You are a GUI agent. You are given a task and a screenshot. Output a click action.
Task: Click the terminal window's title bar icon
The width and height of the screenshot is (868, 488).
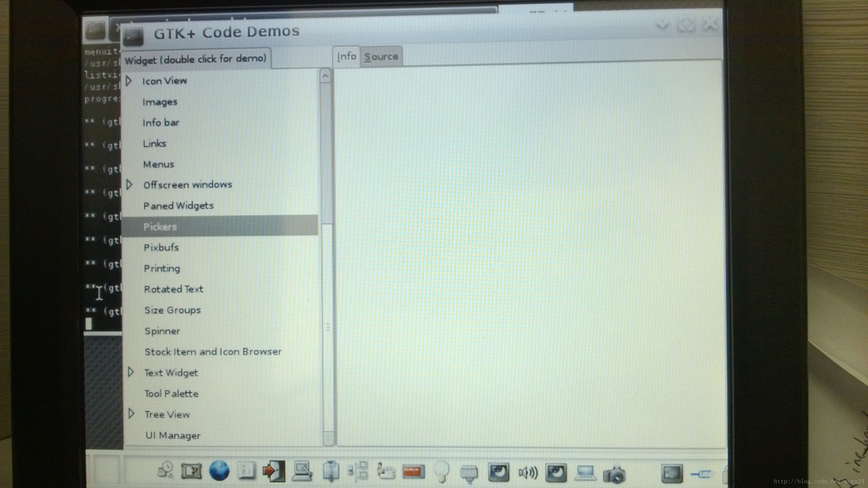96,30
